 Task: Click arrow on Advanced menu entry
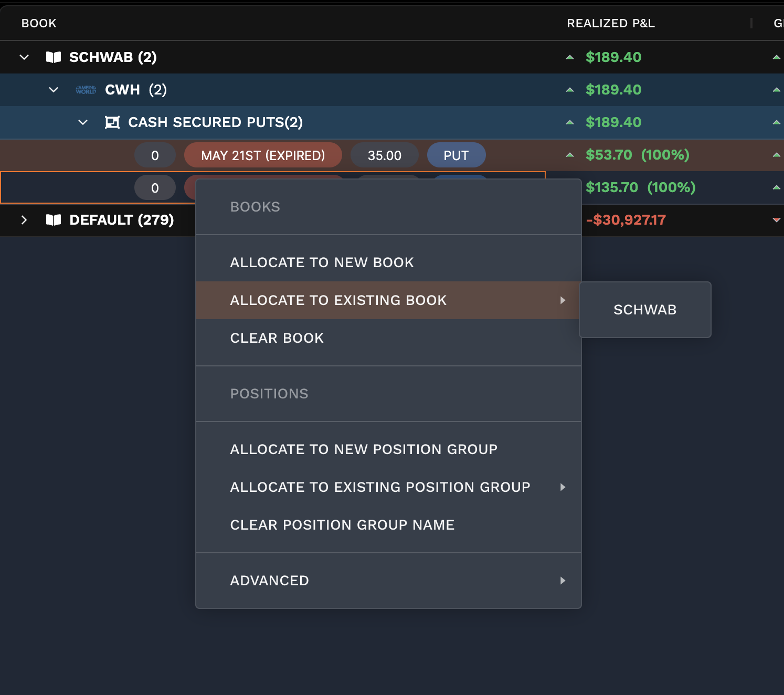pyautogui.click(x=563, y=581)
